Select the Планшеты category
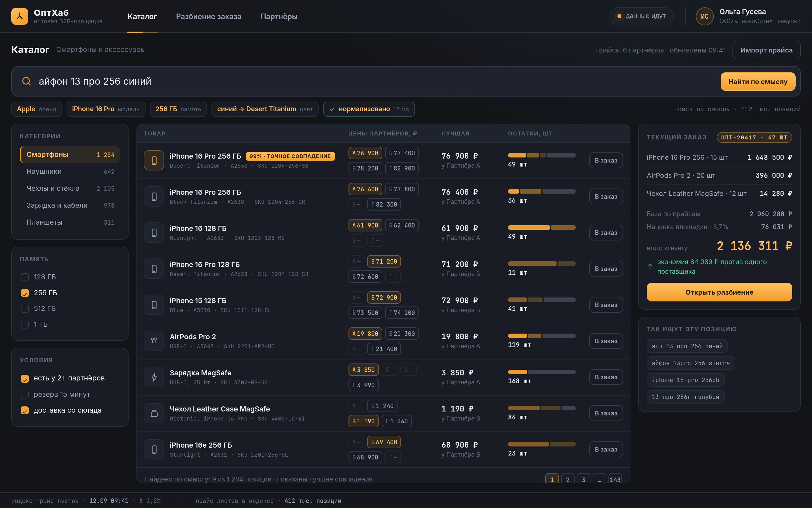The height and width of the screenshot is (508, 812). point(70,222)
